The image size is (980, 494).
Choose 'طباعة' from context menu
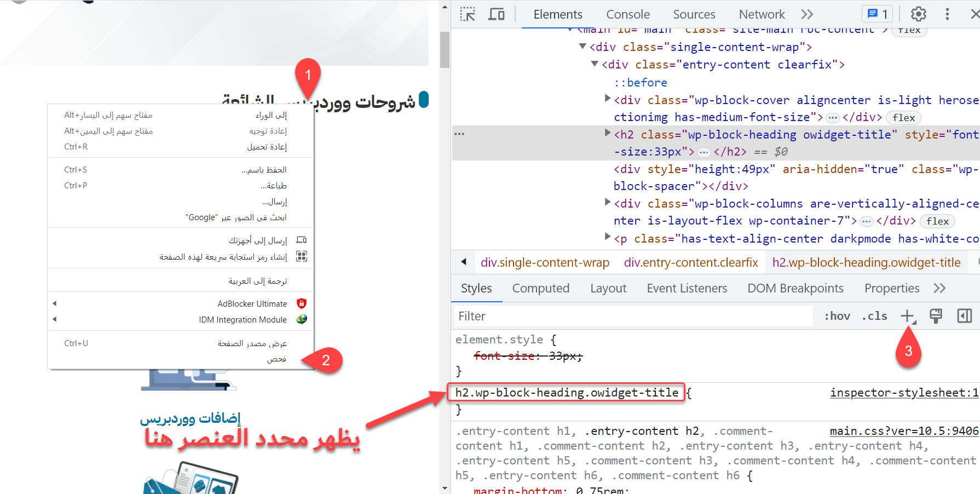[181, 186]
